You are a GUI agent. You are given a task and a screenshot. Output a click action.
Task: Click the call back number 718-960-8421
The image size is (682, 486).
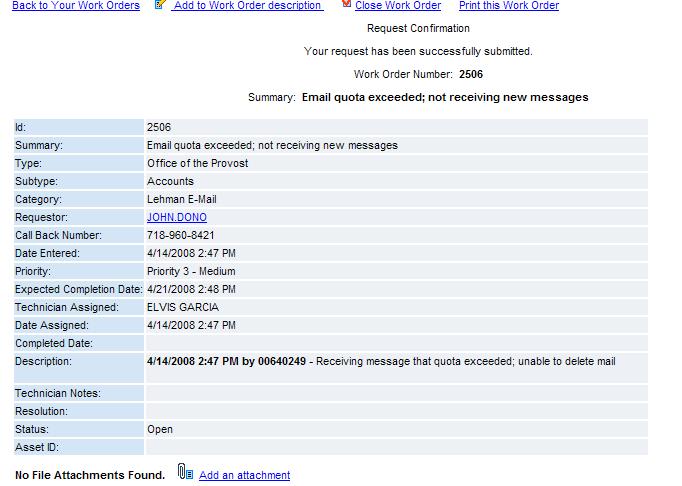pos(180,235)
